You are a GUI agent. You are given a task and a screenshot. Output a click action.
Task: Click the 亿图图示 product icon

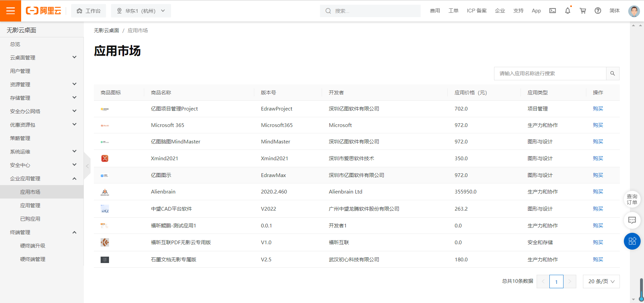[105, 175]
